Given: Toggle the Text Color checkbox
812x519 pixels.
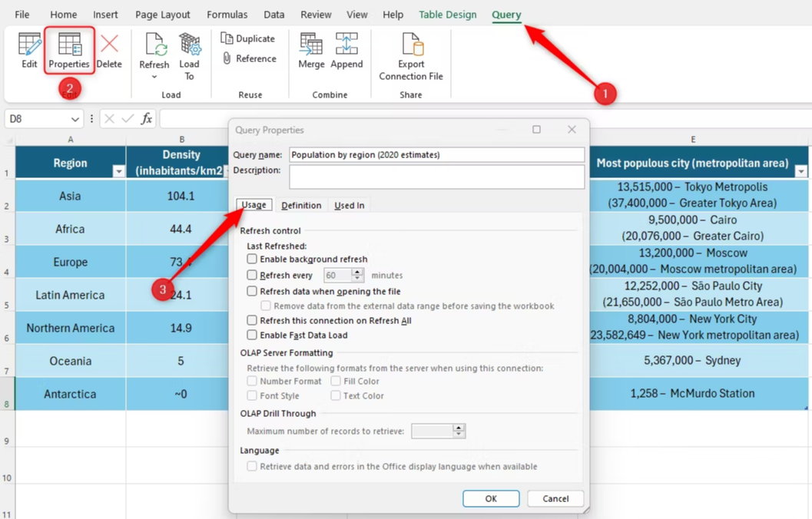Looking at the screenshot, I should pos(336,395).
